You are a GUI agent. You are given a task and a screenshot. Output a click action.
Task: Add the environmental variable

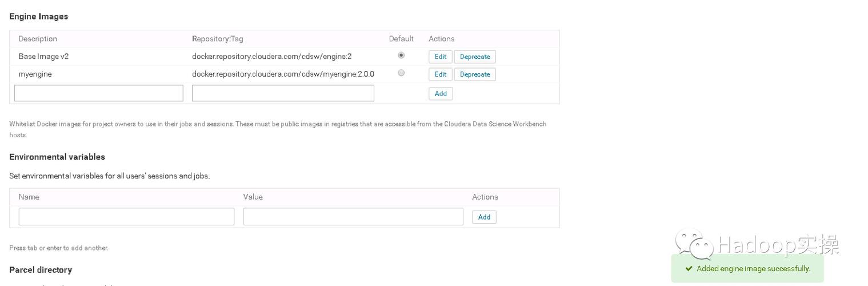click(x=484, y=217)
